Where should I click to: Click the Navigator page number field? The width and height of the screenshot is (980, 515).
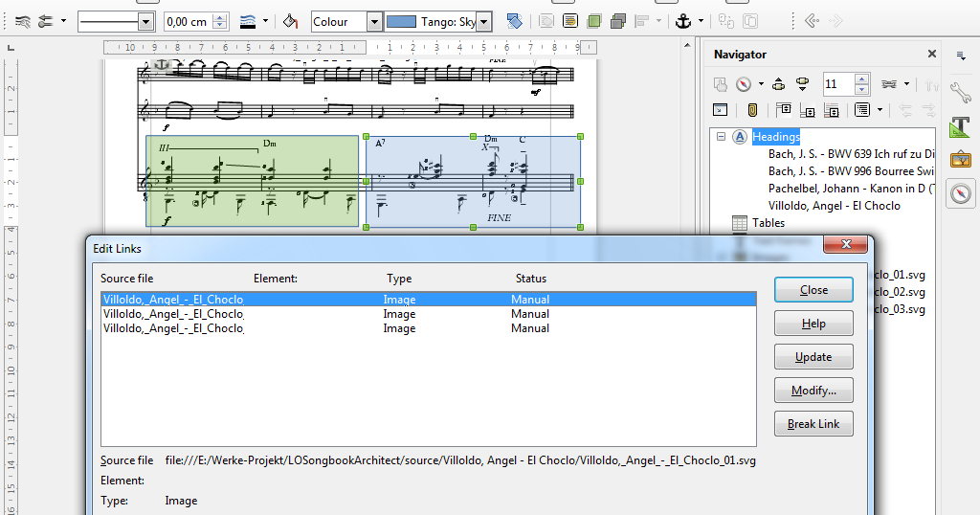838,83
